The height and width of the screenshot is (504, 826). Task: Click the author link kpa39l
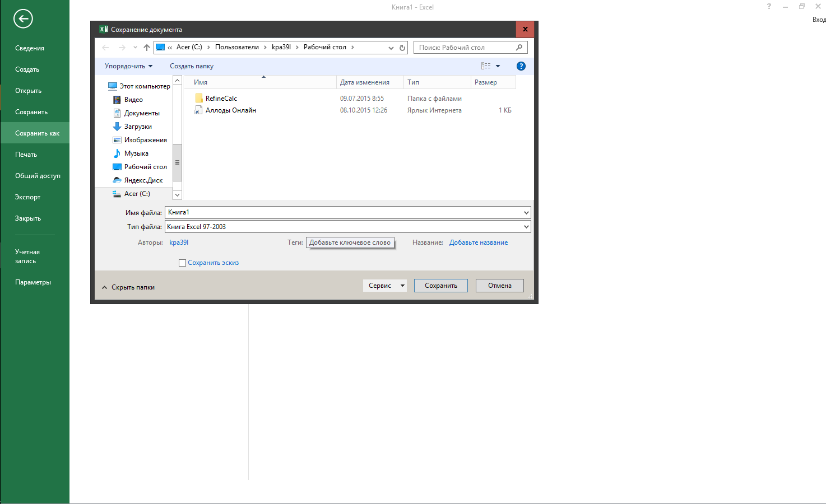[179, 242]
